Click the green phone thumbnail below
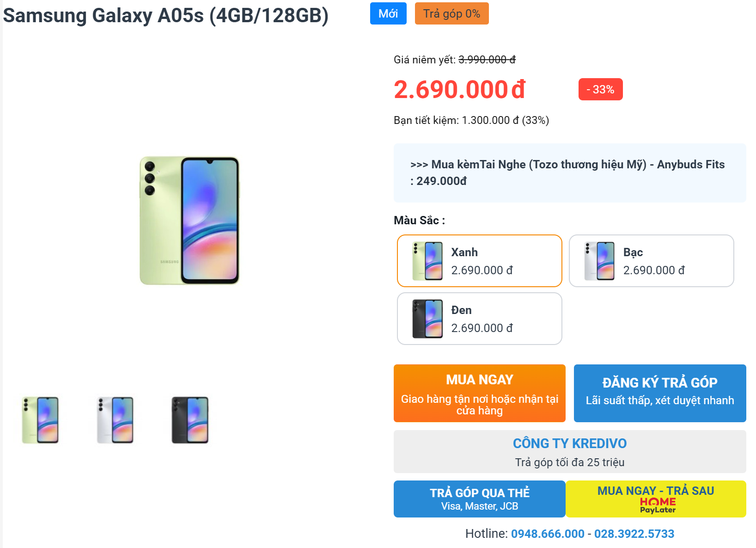756x548 pixels. (x=41, y=420)
